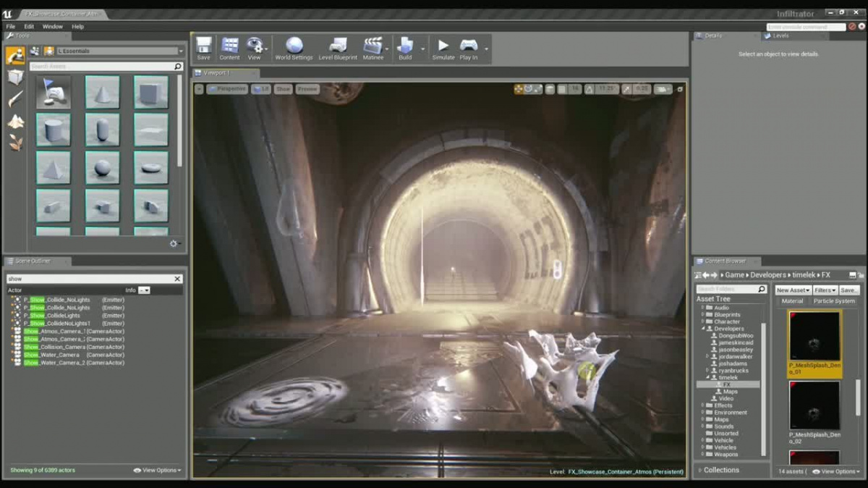Toggle the Material filter in Content Browser
This screenshot has height=488, width=868.
(792, 301)
